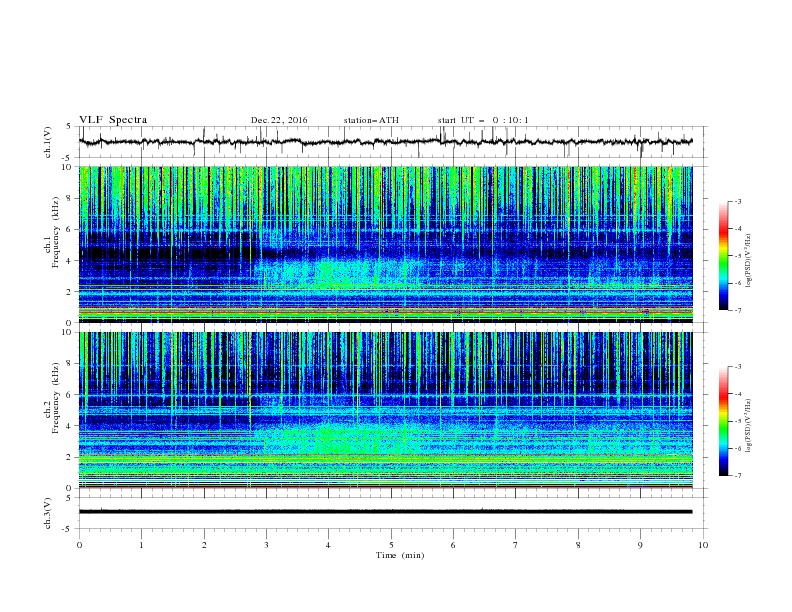792x612 pixels.
Task: Click the "-3" label on ch.1 colorbar
Action: [x=738, y=201]
